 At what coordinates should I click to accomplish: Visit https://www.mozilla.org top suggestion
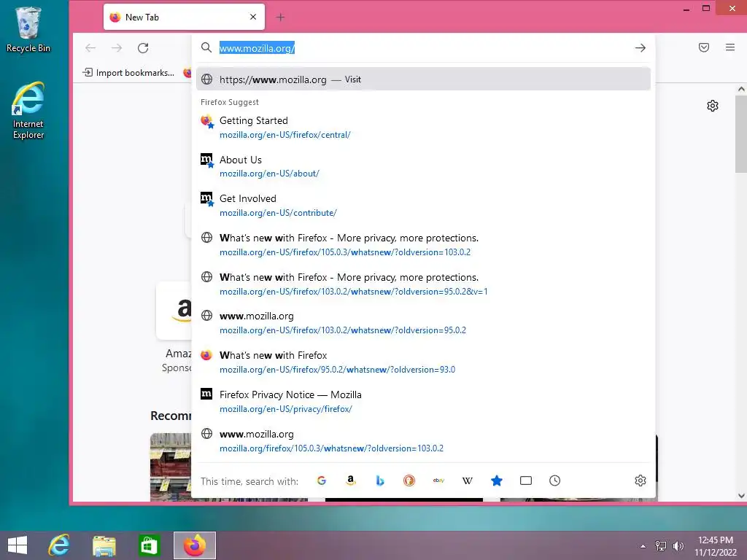pyautogui.click(x=423, y=79)
